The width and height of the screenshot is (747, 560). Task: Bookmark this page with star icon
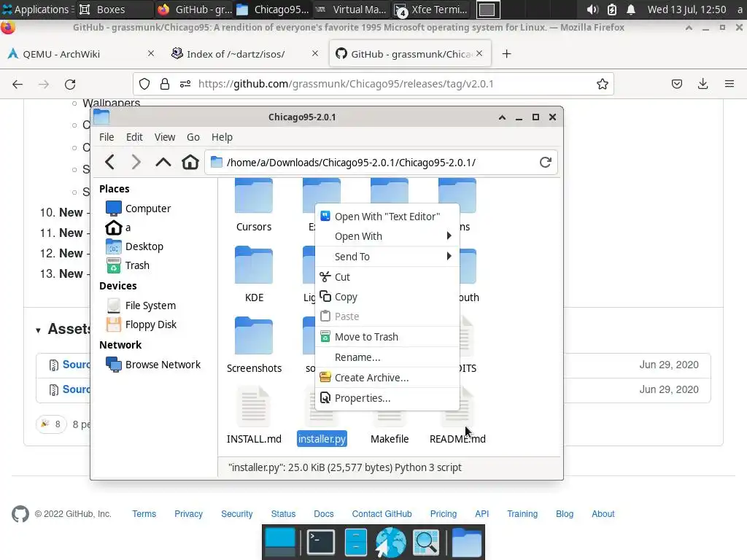point(602,84)
